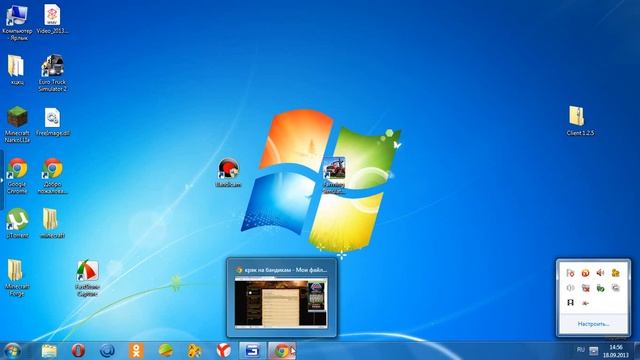The width and height of the screenshot is (640, 360).
Task: Click the grey sound waves tray icon
Action: (570, 288)
